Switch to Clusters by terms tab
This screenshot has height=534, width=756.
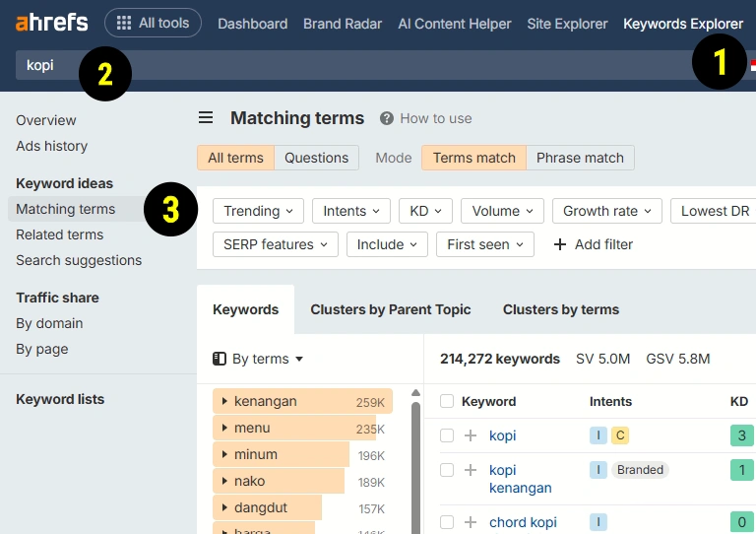tap(561, 309)
